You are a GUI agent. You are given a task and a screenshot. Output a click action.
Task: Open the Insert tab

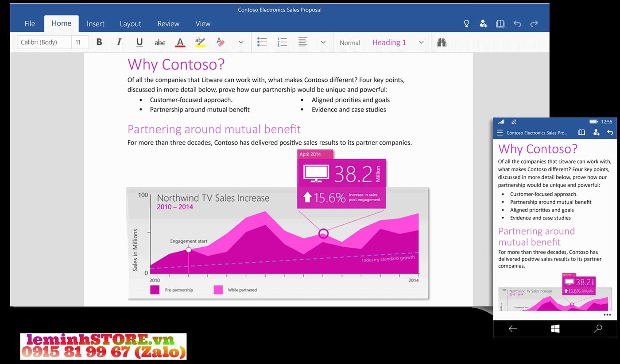point(95,24)
